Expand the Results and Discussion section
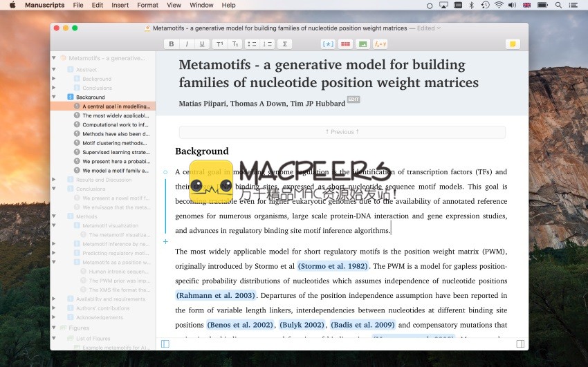 (54, 180)
